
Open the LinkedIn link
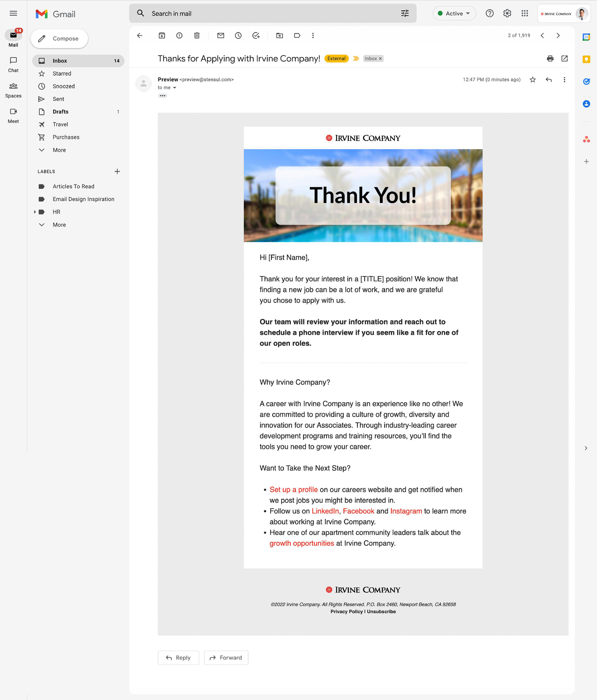pos(325,511)
